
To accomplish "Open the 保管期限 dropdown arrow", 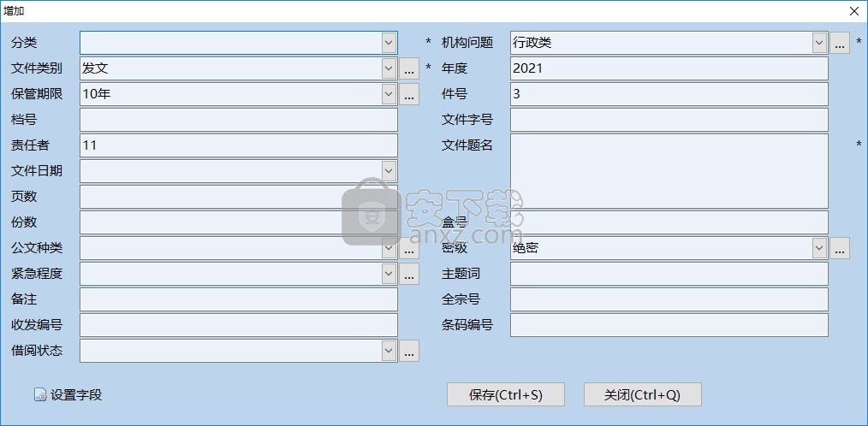I will pos(389,94).
